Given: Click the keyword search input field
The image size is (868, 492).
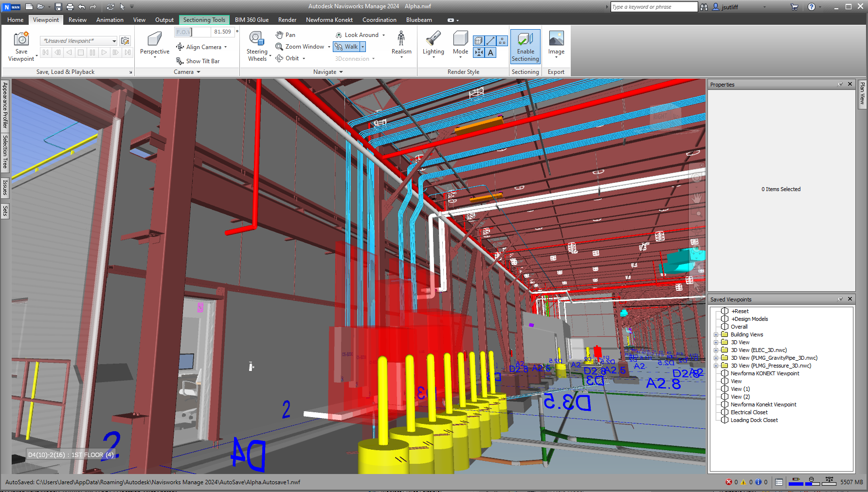Looking at the screenshot, I should coord(654,7).
